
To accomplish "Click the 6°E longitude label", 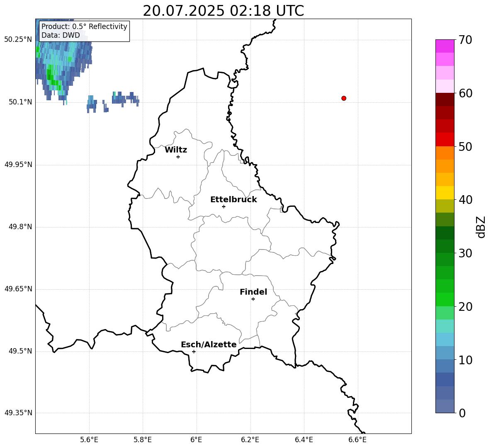I will tap(196, 440).
